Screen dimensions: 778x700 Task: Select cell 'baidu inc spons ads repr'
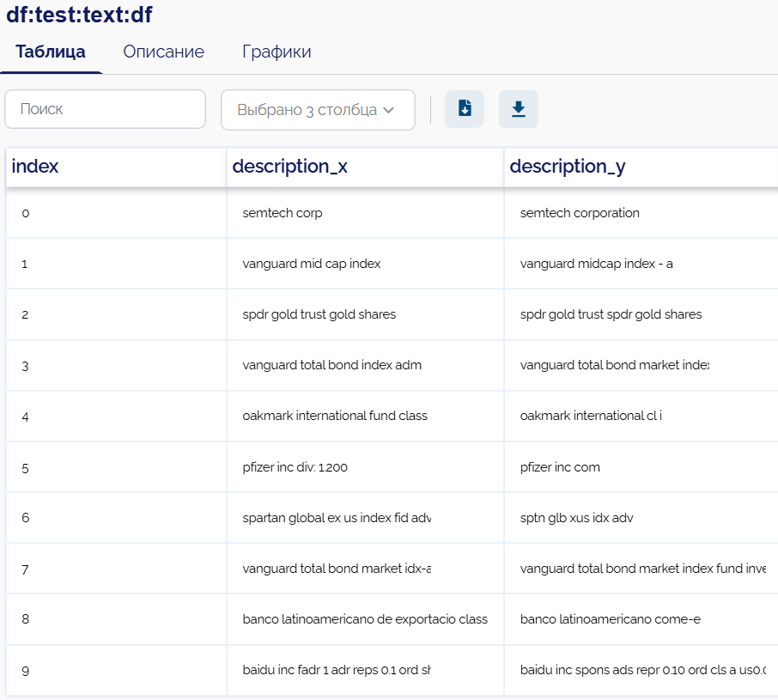click(x=641, y=670)
